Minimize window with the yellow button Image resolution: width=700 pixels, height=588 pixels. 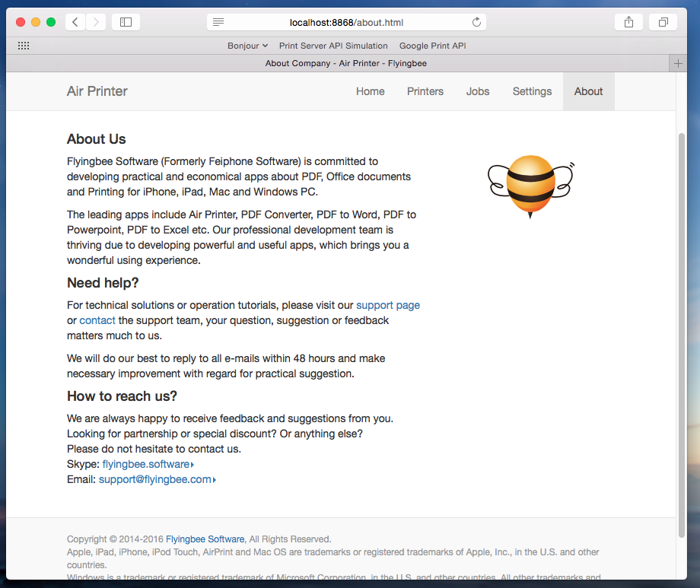point(36,22)
